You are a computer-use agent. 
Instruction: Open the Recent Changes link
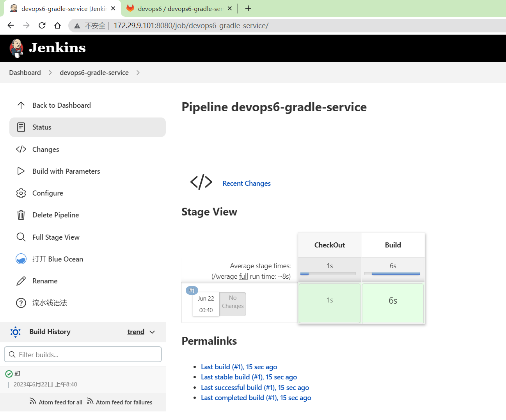point(247,183)
